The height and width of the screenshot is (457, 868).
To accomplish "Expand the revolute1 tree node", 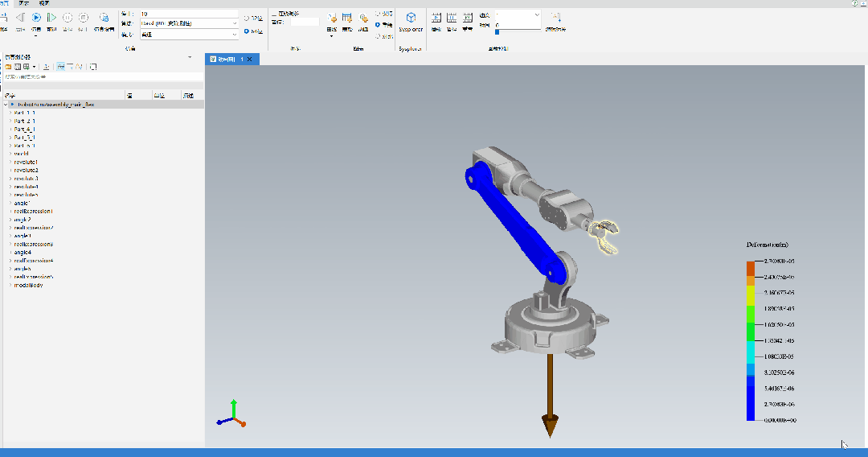I will pyautogui.click(x=10, y=163).
